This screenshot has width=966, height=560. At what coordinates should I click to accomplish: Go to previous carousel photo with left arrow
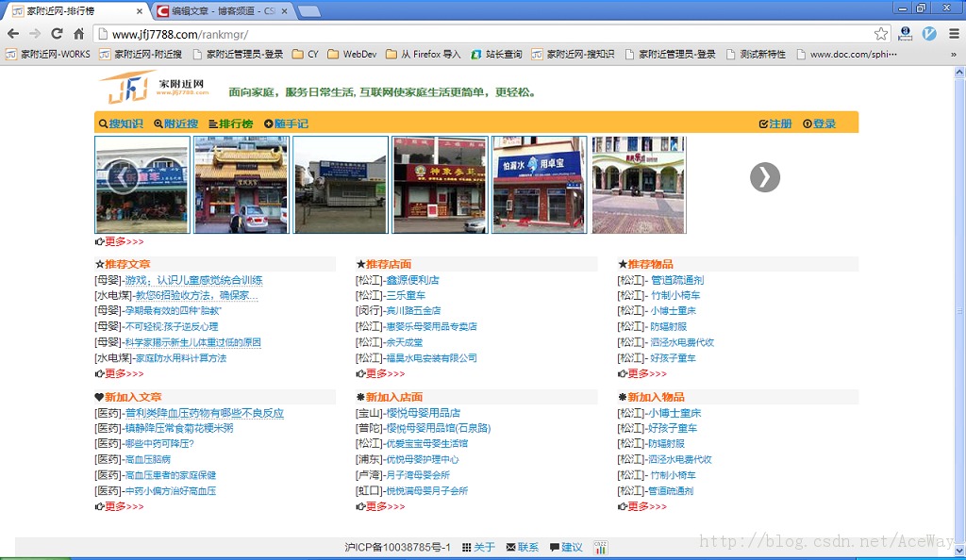coord(122,177)
